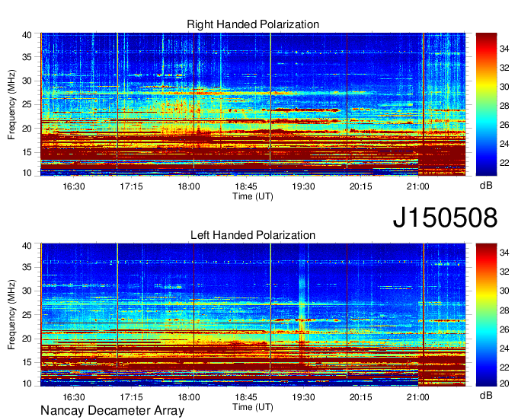Screen dimensions: 518x420
Task: Click 15 MHz tick on Right Handed frequency axis
Action: tap(27, 152)
